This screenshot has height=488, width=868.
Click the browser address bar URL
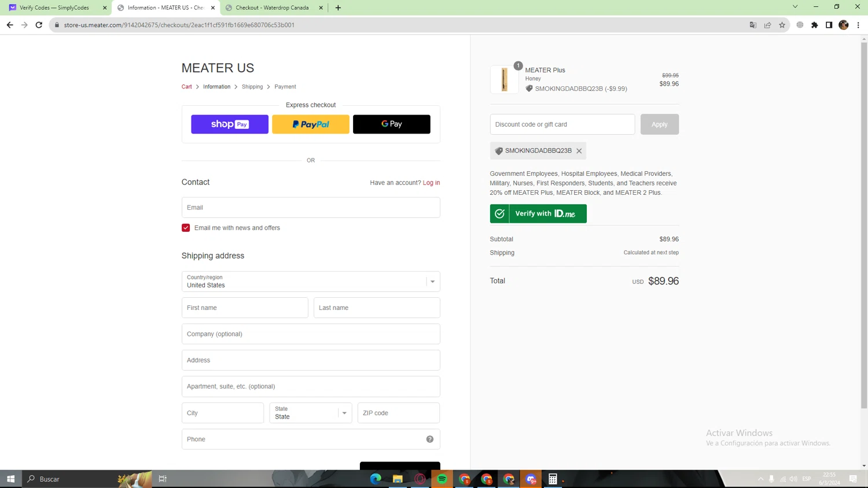(179, 25)
